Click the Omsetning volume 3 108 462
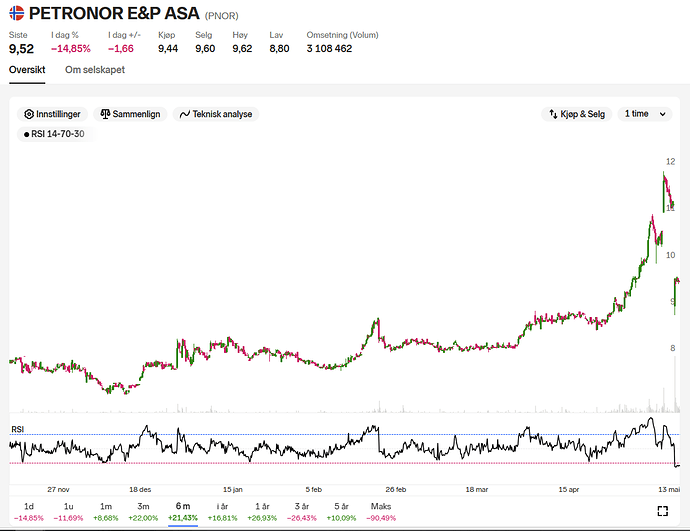This screenshot has height=531, width=690. pyautogui.click(x=329, y=49)
